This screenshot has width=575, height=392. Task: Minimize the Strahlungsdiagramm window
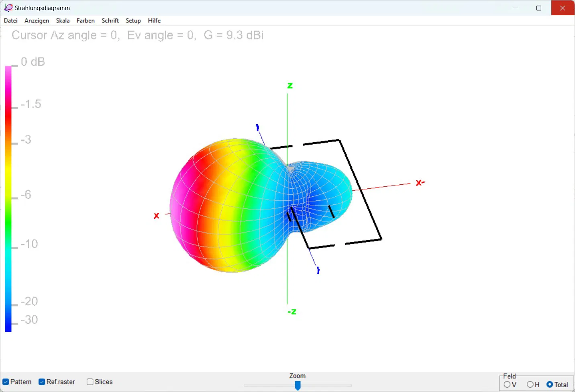pos(516,8)
